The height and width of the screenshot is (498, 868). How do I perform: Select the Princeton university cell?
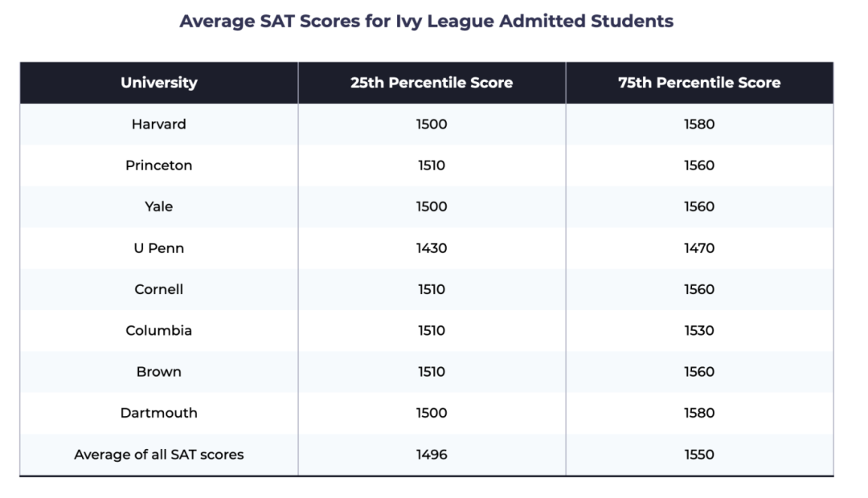[x=158, y=165]
